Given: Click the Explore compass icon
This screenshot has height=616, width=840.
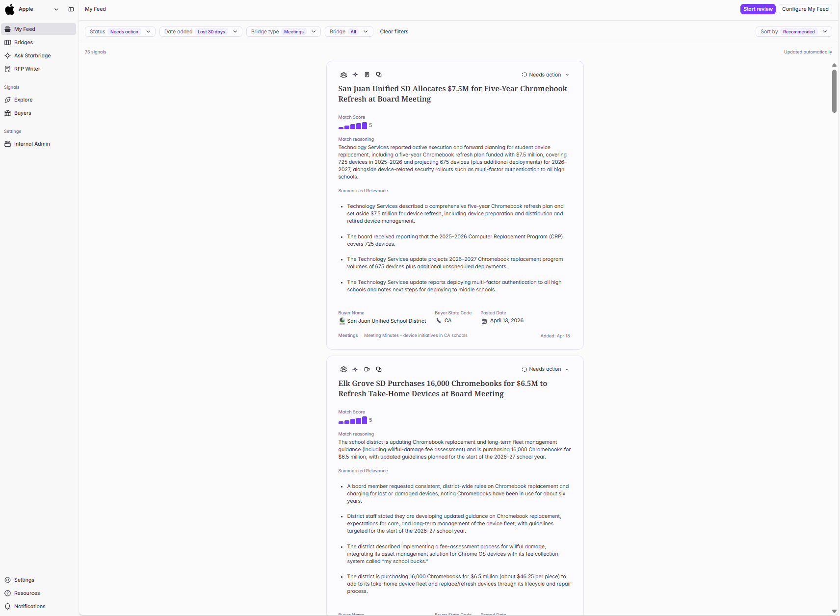Looking at the screenshot, I should click(8, 100).
